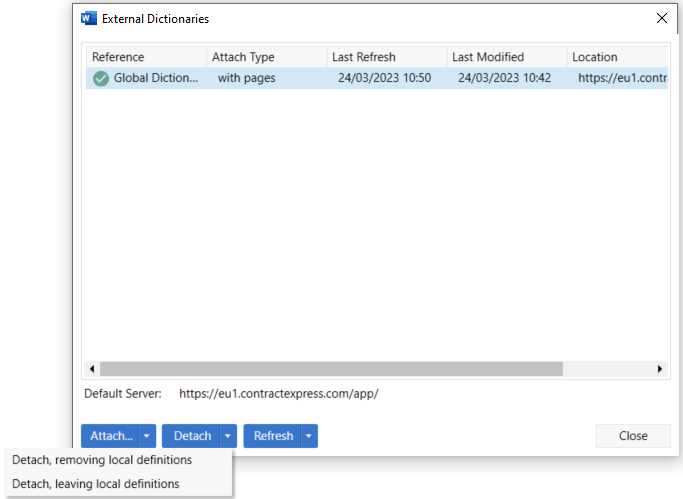683x499 pixels.
Task: Click the Attach... button
Action: (x=111, y=436)
